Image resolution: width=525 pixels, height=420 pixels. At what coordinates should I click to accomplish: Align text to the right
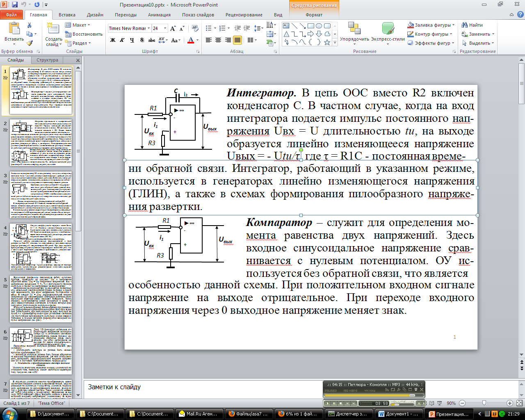[228, 40]
